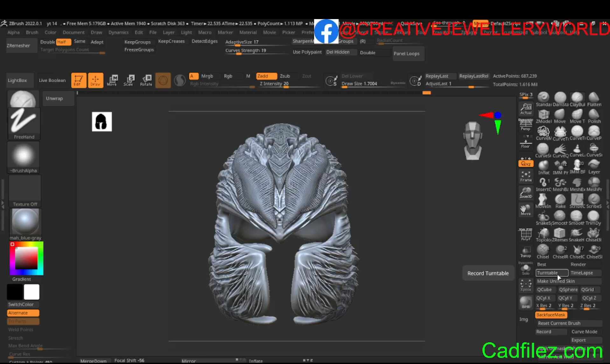The image size is (610, 364).
Task: Open the Brush menu
Action: click(32, 32)
